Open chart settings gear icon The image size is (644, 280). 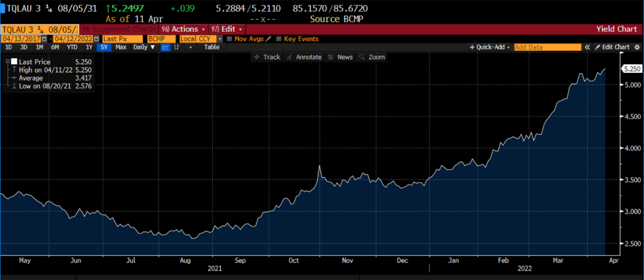point(637,47)
